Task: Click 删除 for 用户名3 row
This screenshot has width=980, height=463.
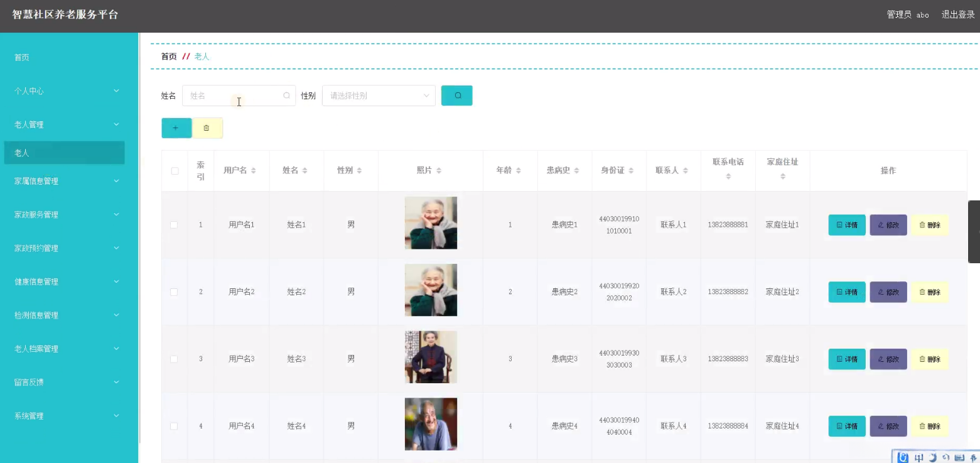Action: tap(930, 359)
